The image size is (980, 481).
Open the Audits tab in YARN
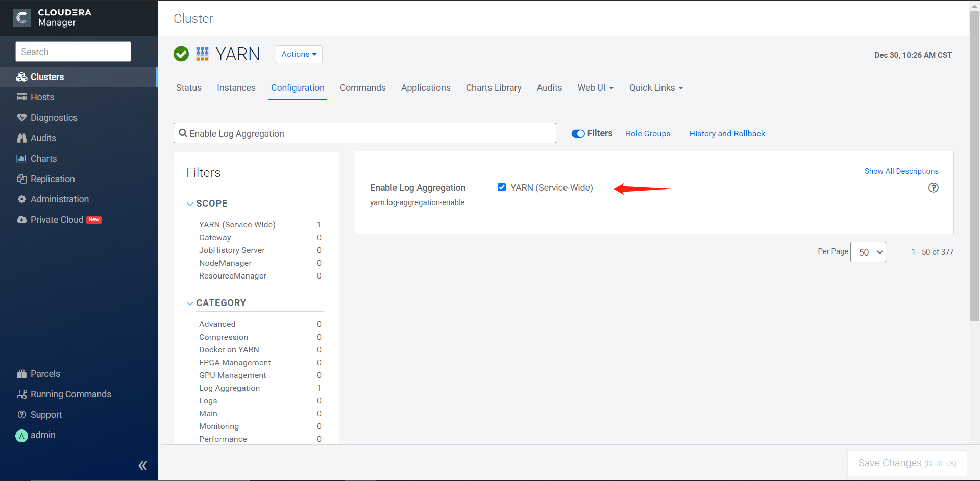click(549, 88)
